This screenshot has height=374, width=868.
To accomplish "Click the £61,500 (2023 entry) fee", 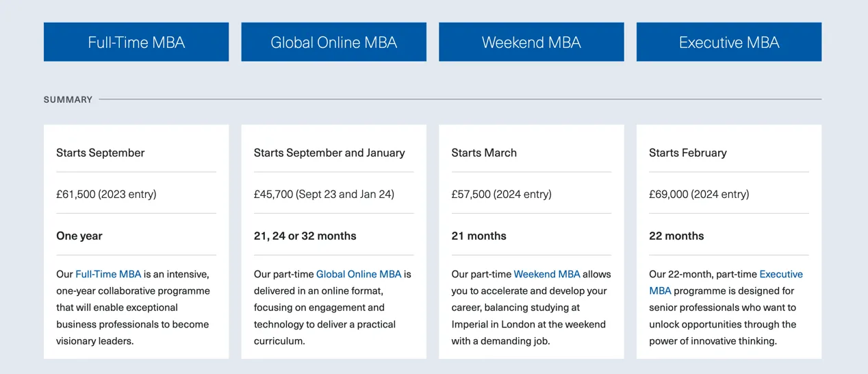I will [106, 194].
